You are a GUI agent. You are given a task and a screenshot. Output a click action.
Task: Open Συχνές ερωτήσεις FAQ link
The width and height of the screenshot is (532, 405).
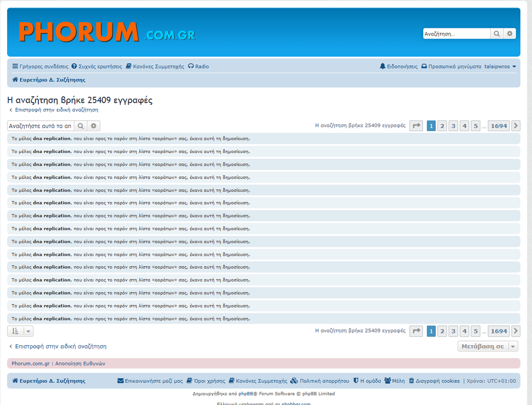[x=97, y=67]
